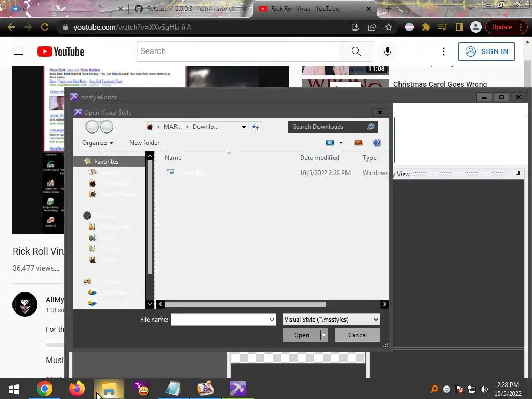Create a New folder
Viewport: 532px width, 399px height.
click(144, 143)
